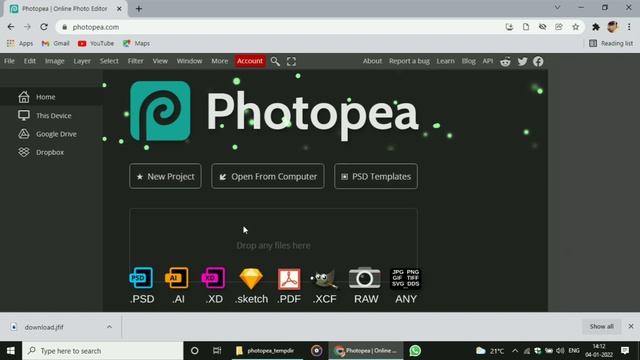640x360 pixels.
Task: Open the Maps bookmark
Action: point(136,43)
